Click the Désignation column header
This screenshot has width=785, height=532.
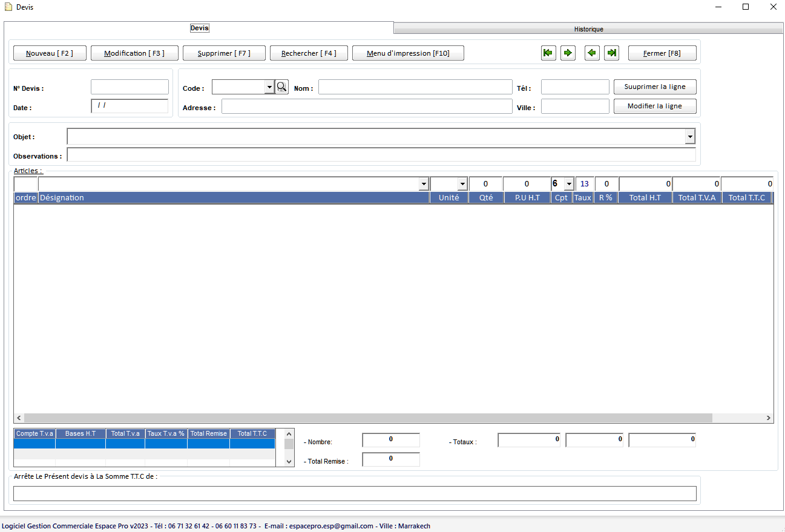(x=234, y=198)
